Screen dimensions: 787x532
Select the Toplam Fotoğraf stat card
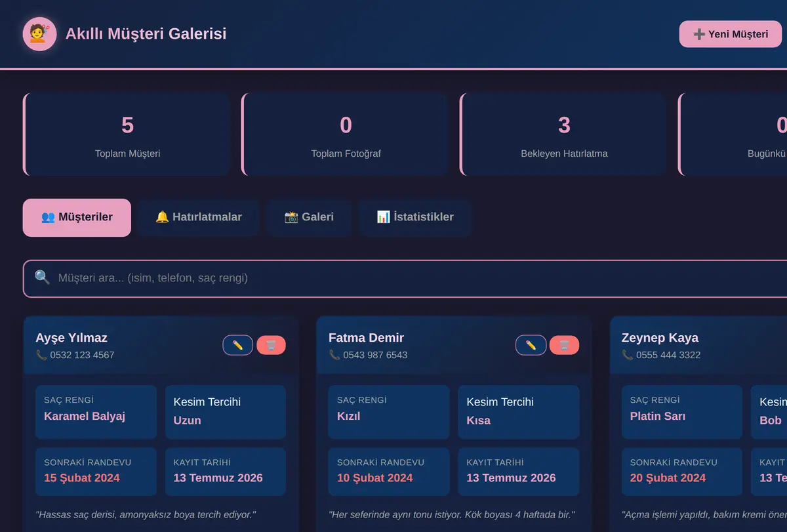coord(345,134)
